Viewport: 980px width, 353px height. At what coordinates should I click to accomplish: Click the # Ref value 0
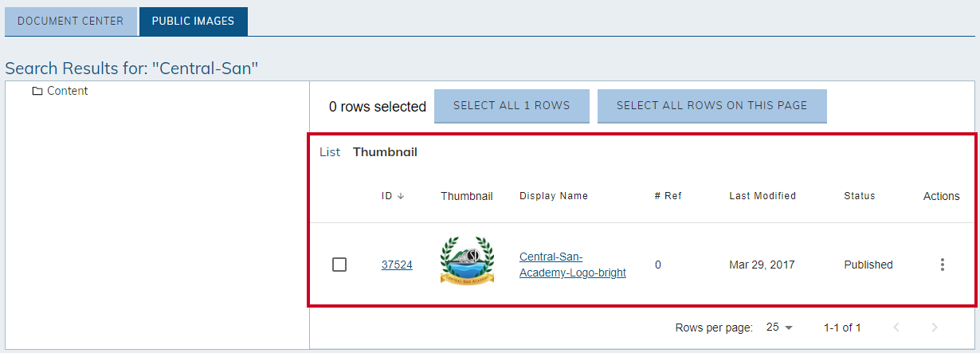(x=657, y=265)
